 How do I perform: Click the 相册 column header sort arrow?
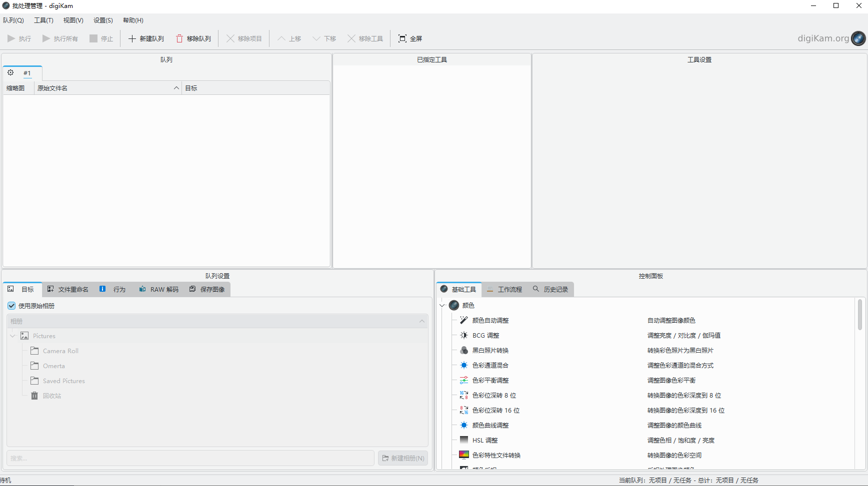coord(421,321)
